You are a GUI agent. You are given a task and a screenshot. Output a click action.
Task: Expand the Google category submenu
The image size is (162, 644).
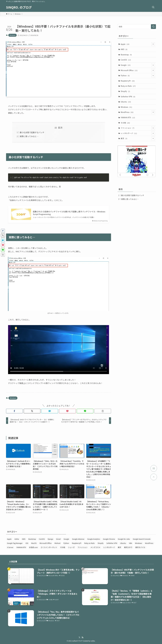(x=153, y=65)
